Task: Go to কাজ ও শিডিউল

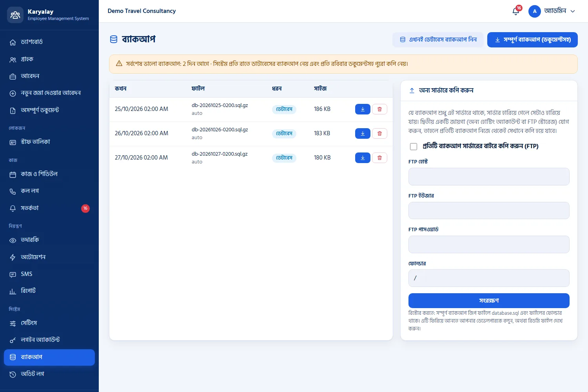Action: coord(49,174)
